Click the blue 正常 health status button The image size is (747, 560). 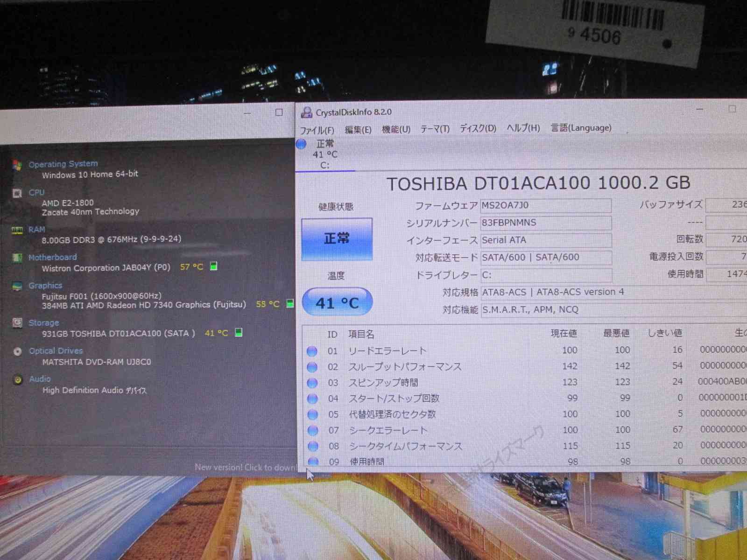(337, 239)
